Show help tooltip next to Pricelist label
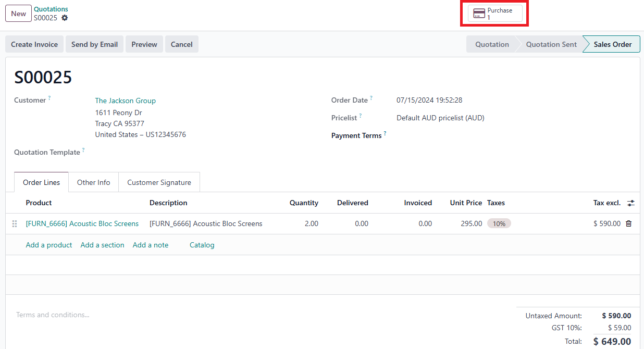The height and width of the screenshot is (349, 644). 360,116
